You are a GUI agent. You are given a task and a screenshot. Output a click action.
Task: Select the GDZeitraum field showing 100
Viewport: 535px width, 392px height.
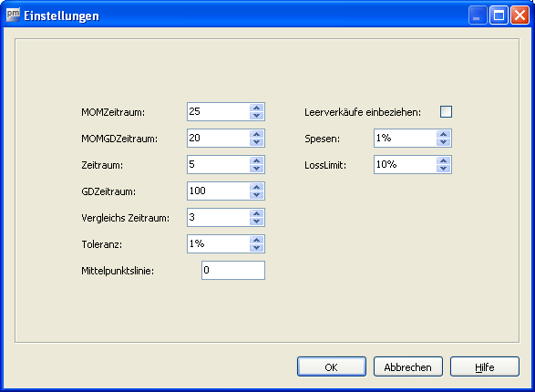tap(219, 191)
